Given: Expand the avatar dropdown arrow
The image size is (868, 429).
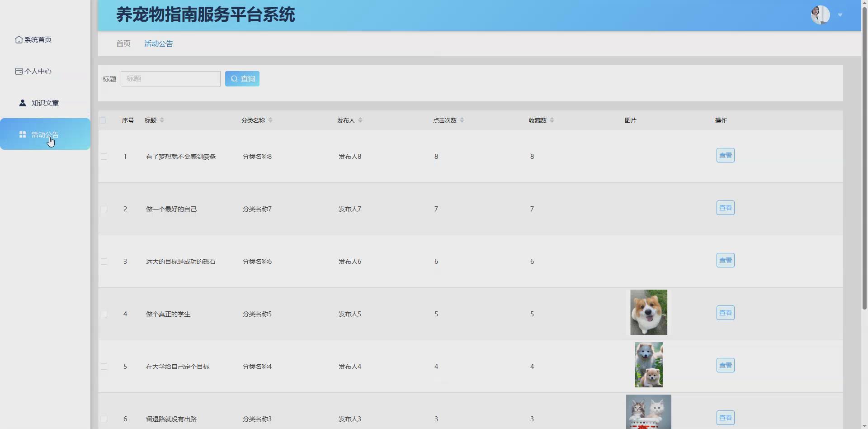Looking at the screenshot, I should pos(840,15).
